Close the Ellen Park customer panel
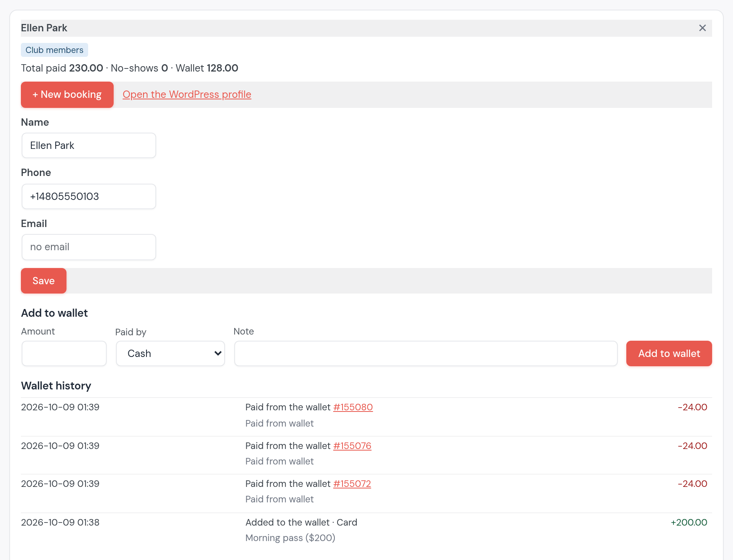The height and width of the screenshot is (560, 733). pos(702,28)
